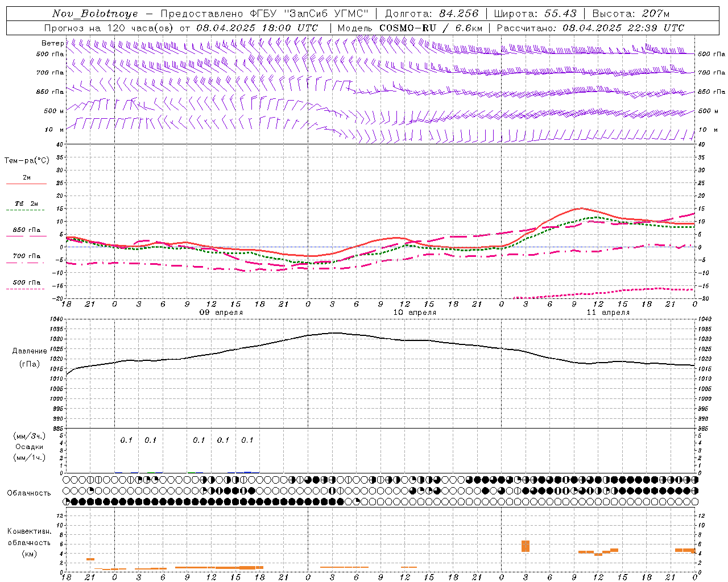Click the "Рассчитано: 08.04.2025 22:39 UTC" timestamp
Viewport: 728px width, 582px height.
coord(590,28)
